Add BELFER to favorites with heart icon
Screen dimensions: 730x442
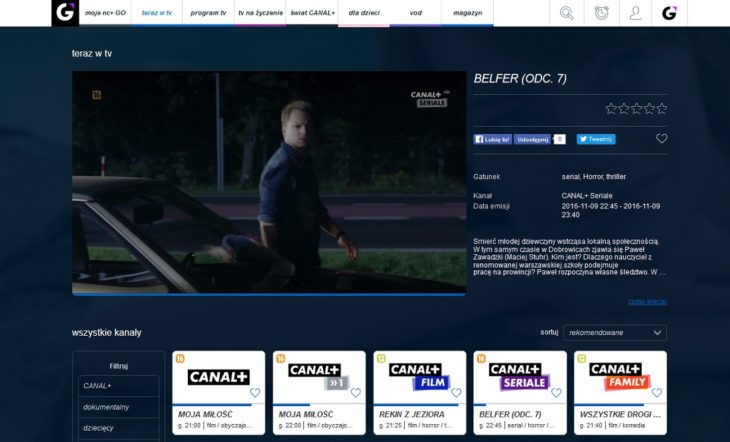click(x=662, y=138)
